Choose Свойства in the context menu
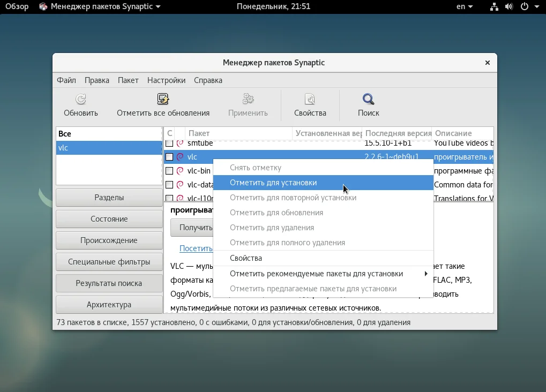The image size is (546, 392). tap(323, 258)
